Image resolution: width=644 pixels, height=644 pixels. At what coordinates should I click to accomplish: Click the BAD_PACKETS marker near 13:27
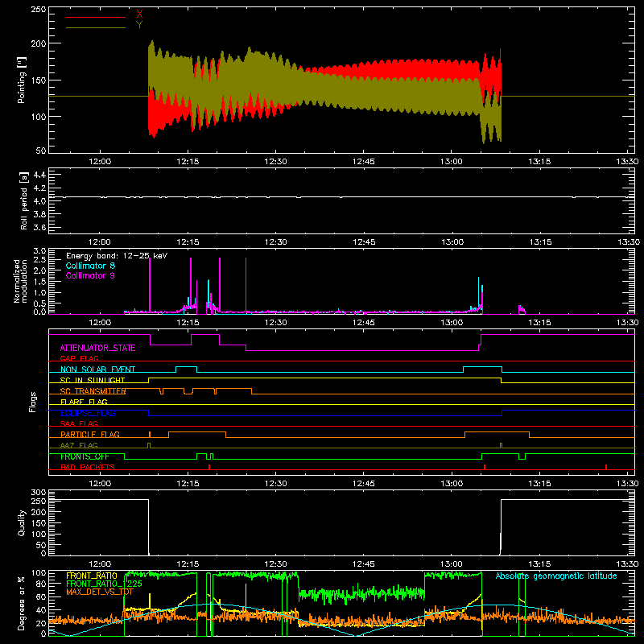(606, 467)
